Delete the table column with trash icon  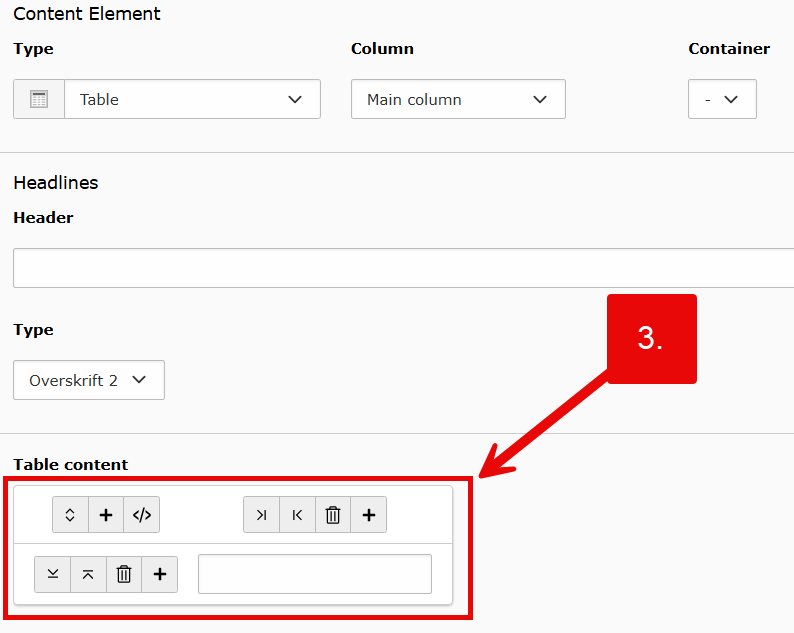[x=333, y=515]
